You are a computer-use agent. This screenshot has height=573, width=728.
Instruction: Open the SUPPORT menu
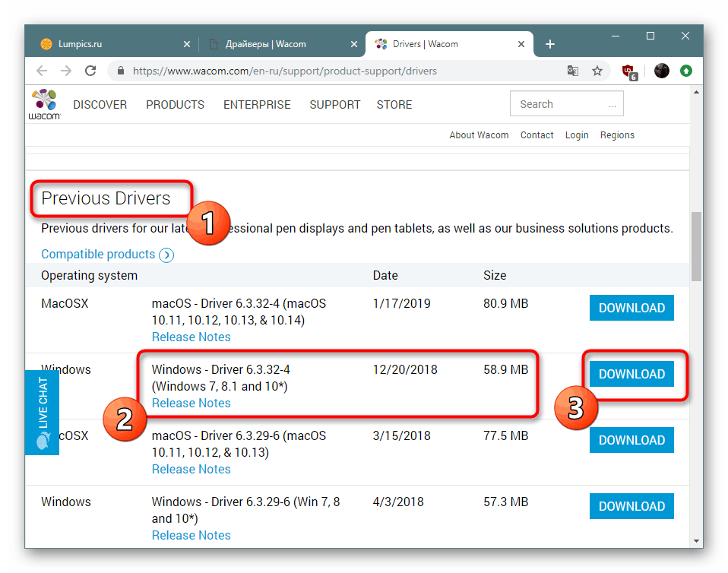point(335,104)
